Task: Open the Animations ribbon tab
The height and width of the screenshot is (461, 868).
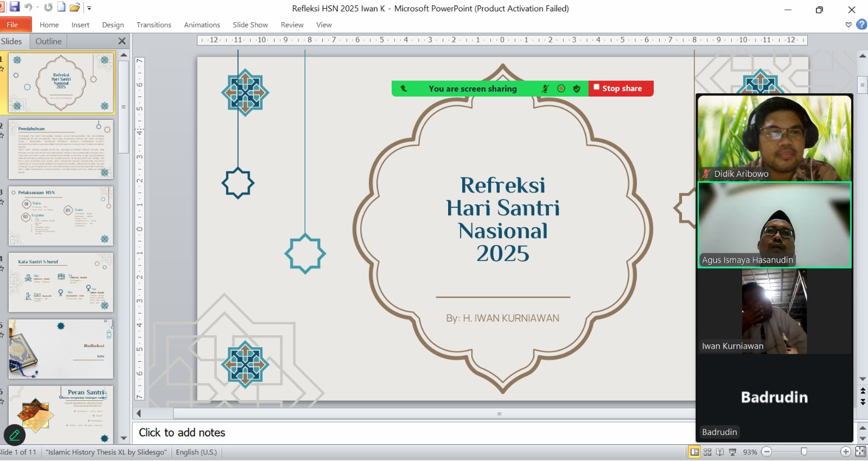Action: (202, 25)
